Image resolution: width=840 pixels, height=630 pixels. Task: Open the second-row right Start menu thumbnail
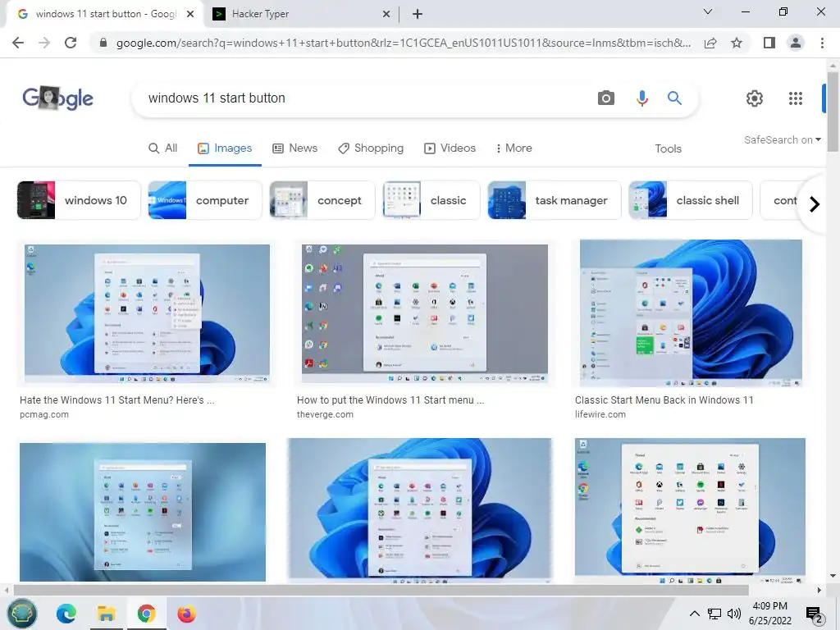(690, 510)
